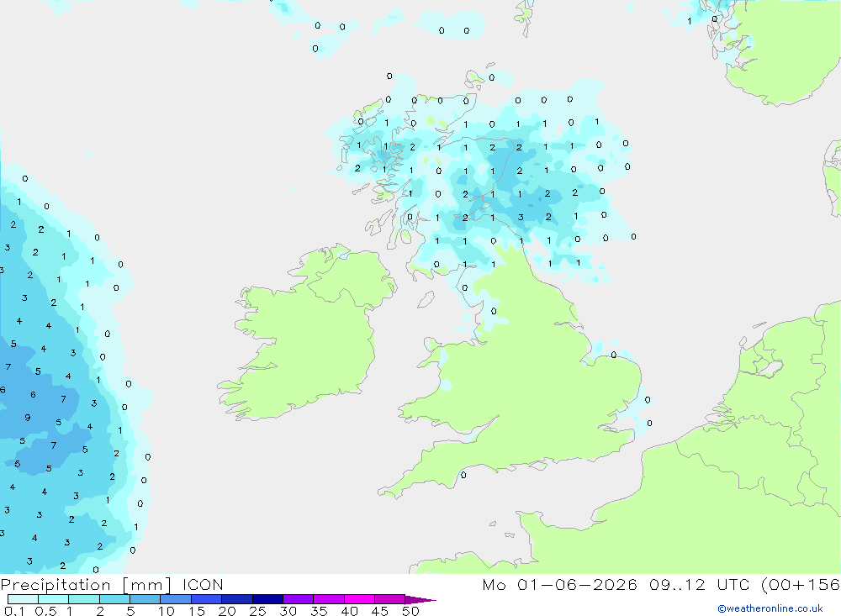The width and height of the screenshot is (841, 616).
Task: Select the '01-06-2026' forecast date text
Action: pos(577,584)
